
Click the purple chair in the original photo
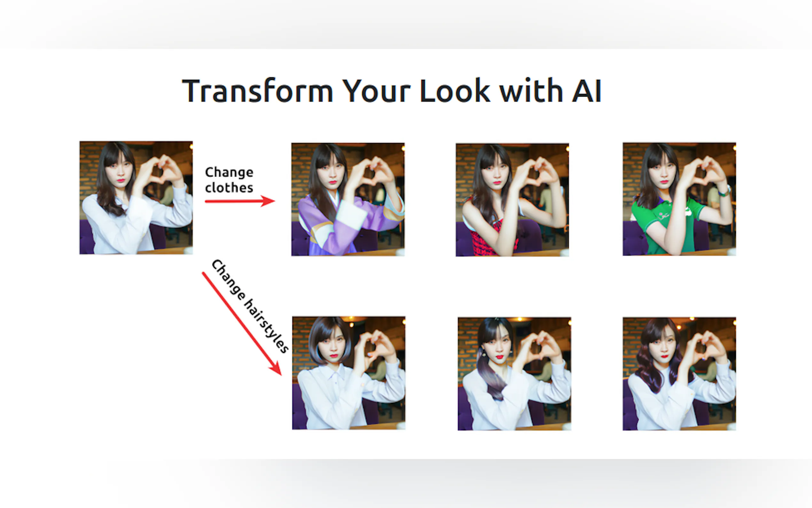coord(87,237)
